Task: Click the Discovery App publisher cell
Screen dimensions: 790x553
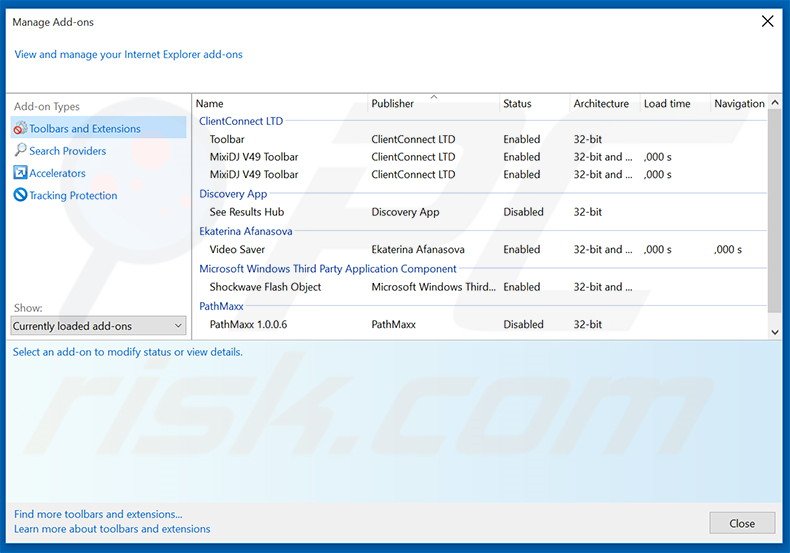Action: pos(405,212)
